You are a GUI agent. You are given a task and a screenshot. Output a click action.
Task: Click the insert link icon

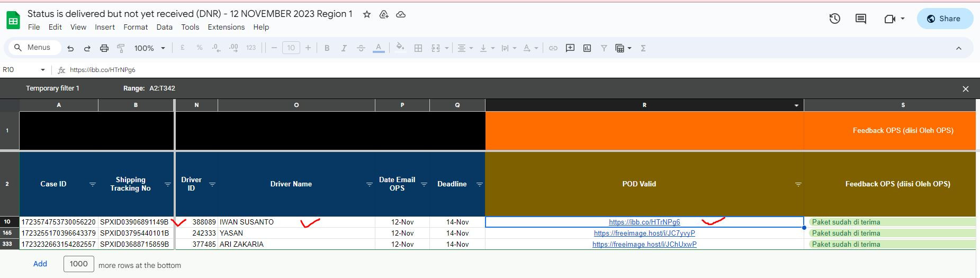[x=553, y=48]
